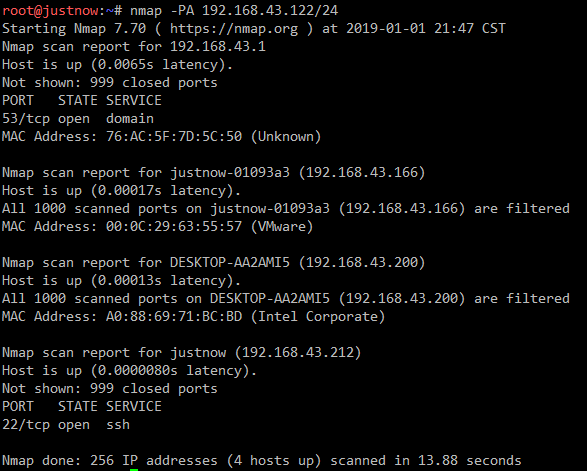Image resolution: width=587 pixels, height=471 pixels.
Task: Click the 53/tcp open domain line
Action: 78,119
